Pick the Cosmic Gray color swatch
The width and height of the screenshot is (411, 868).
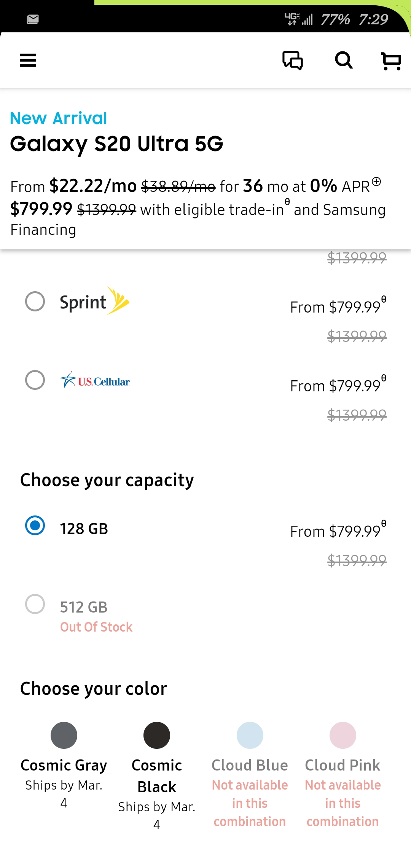click(64, 735)
